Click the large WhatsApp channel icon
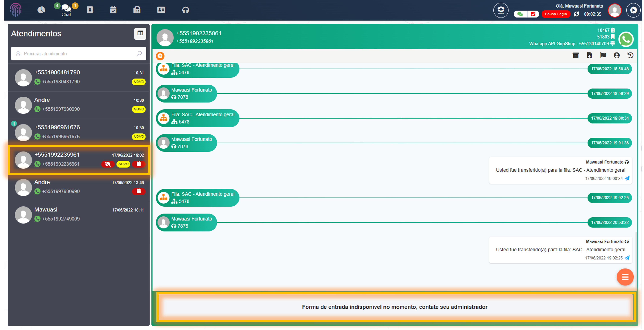The width and height of the screenshot is (644, 330). coord(626,39)
